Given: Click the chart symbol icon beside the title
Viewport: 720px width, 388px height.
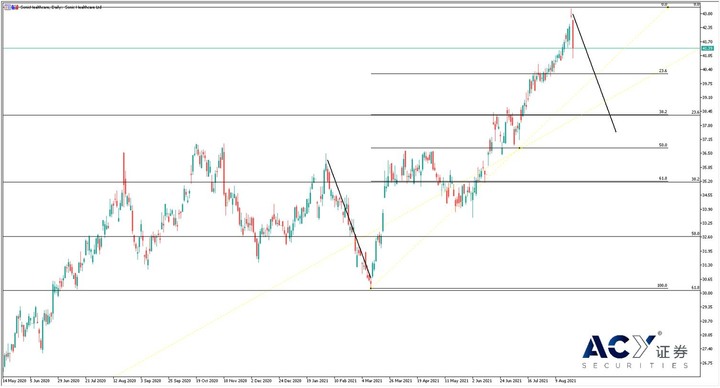Looking at the screenshot, I should coord(11,7).
